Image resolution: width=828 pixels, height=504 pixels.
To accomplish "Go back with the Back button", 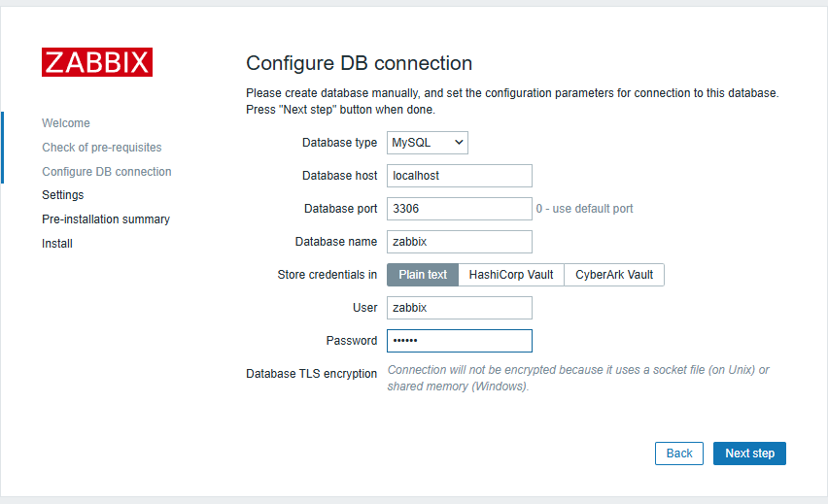I will (x=679, y=454).
